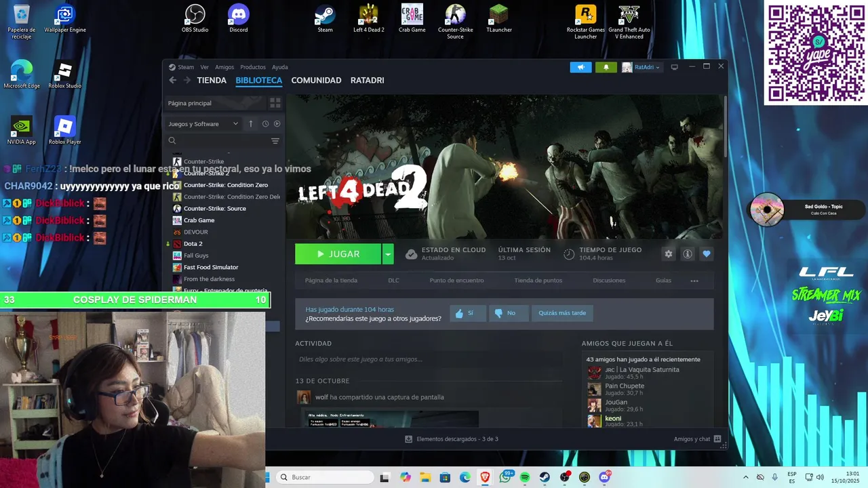
Task: Open advanced library filter options icon
Action: [x=275, y=141]
